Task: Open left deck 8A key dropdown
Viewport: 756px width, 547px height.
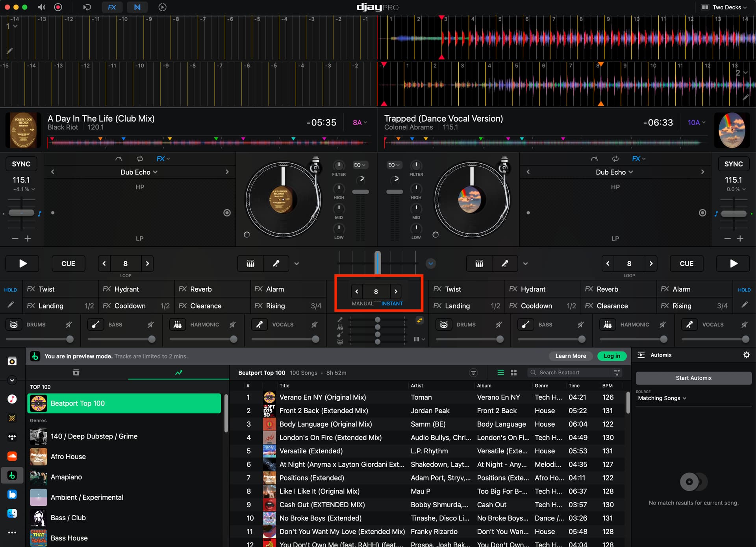Action: (360, 122)
